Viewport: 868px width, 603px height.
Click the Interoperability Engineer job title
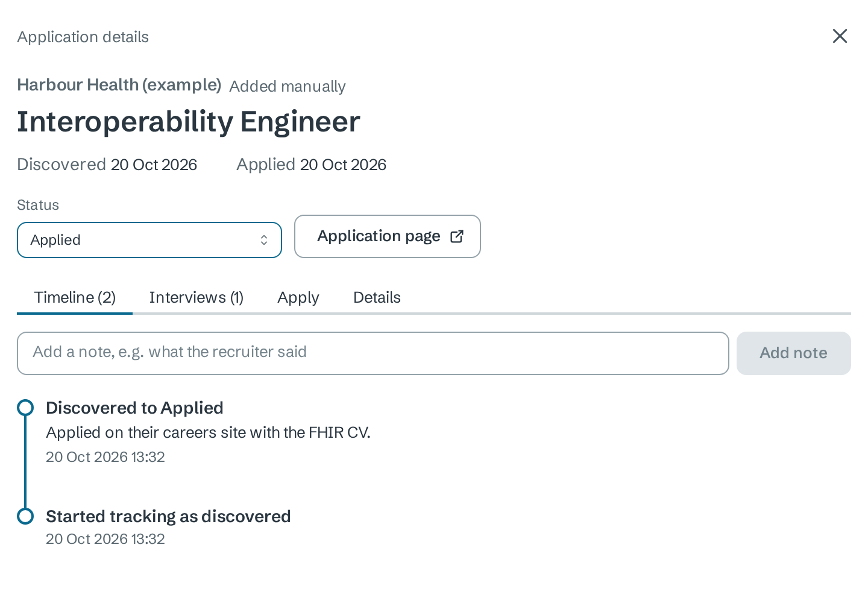189,122
